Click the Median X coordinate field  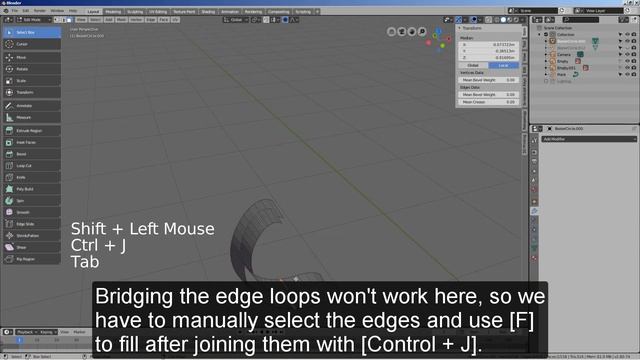coord(489,44)
